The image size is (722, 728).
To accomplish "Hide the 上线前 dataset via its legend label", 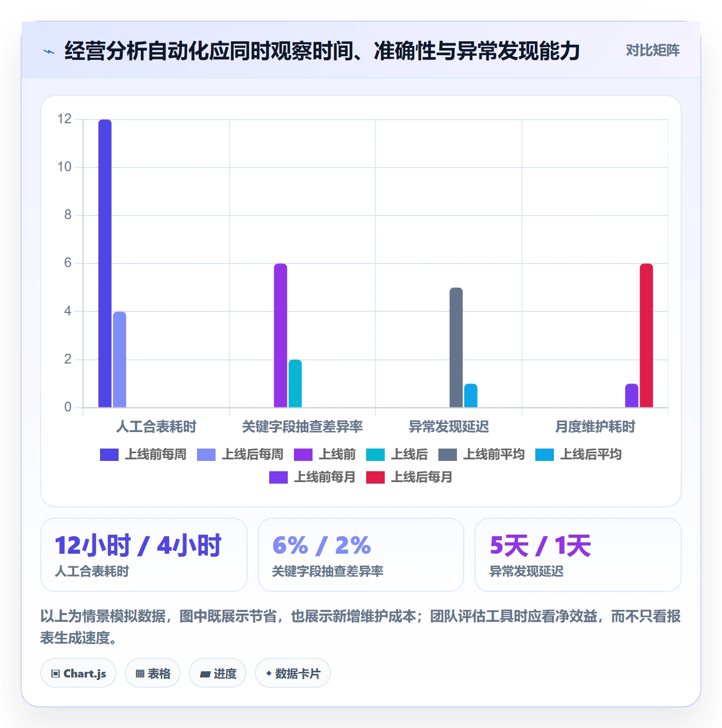I will (337, 455).
